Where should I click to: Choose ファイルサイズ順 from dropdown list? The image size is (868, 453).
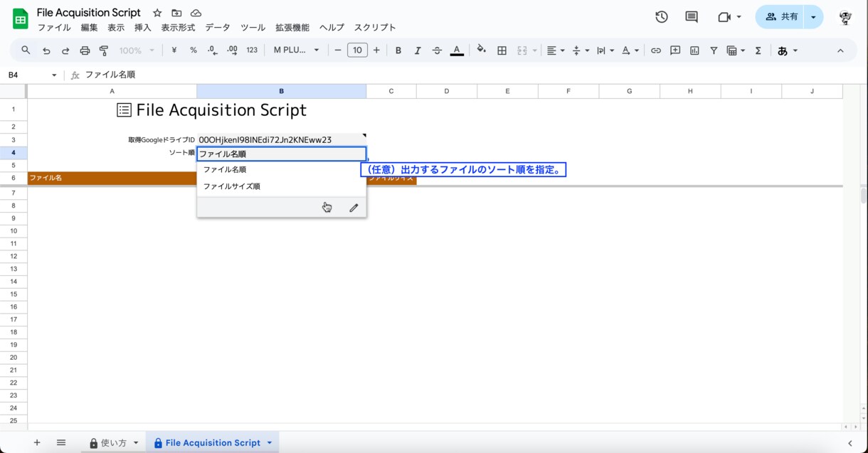tap(282, 186)
